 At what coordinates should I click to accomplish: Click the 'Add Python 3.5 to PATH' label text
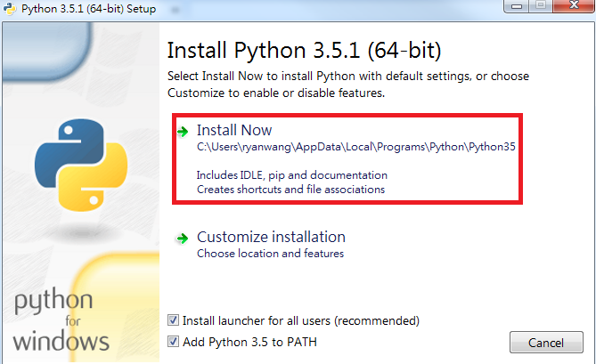[249, 342]
